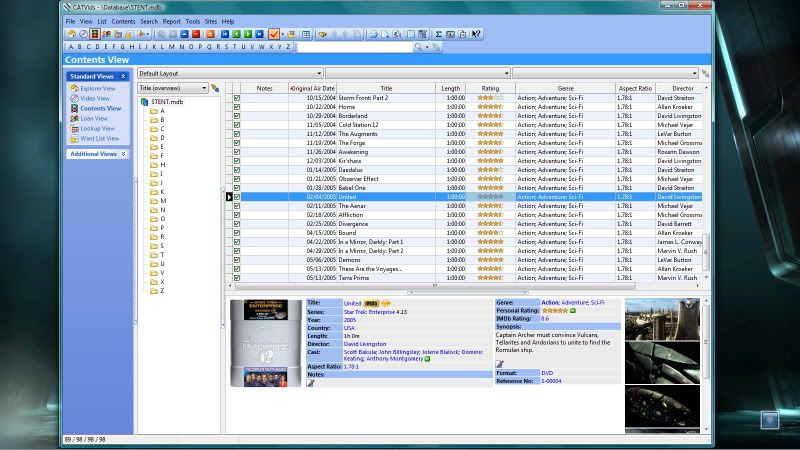Toggle checkbox for Babel One row
The image size is (800, 450).
(237, 188)
